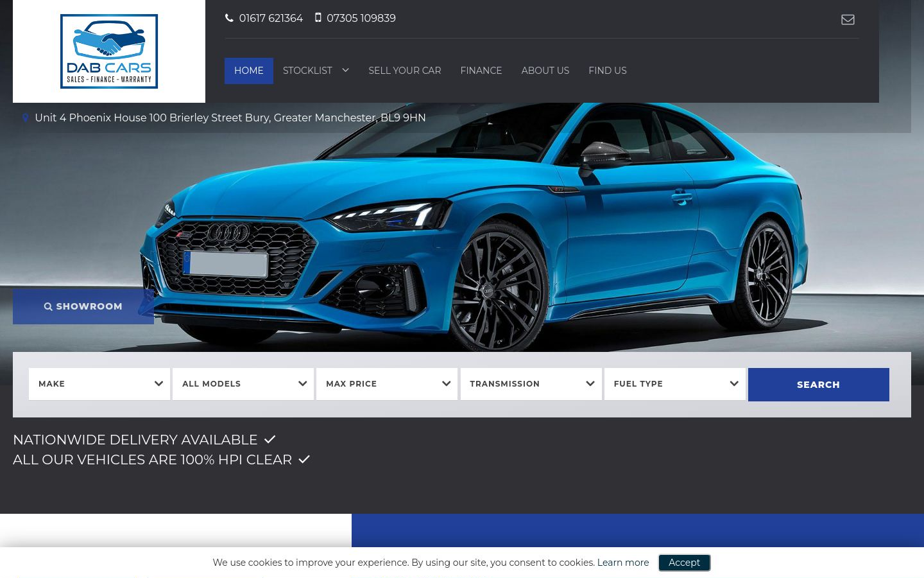924x578 pixels.
Task: Click the DAB Cars logo
Action: tap(109, 51)
